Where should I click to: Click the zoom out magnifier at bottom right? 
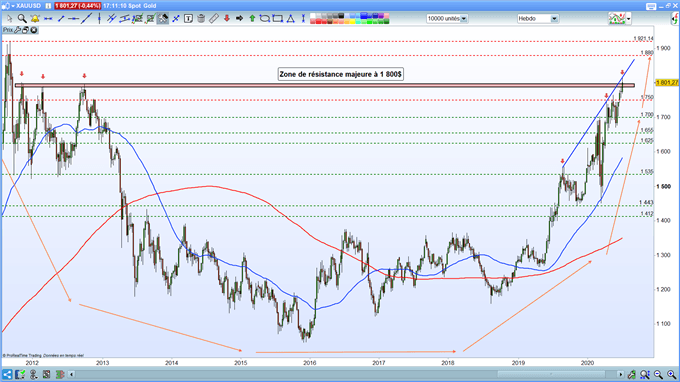tap(658, 374)
